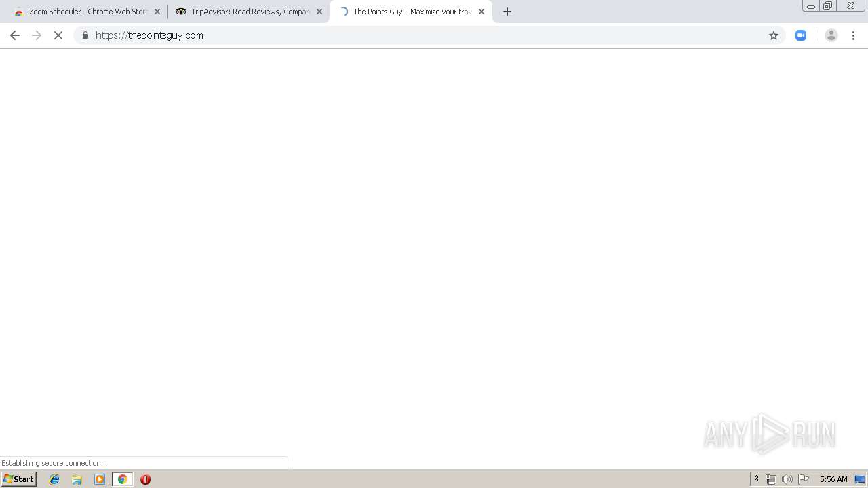Show hidden system tray icons
The image size is (868, 488).
(x=757, y=479)
